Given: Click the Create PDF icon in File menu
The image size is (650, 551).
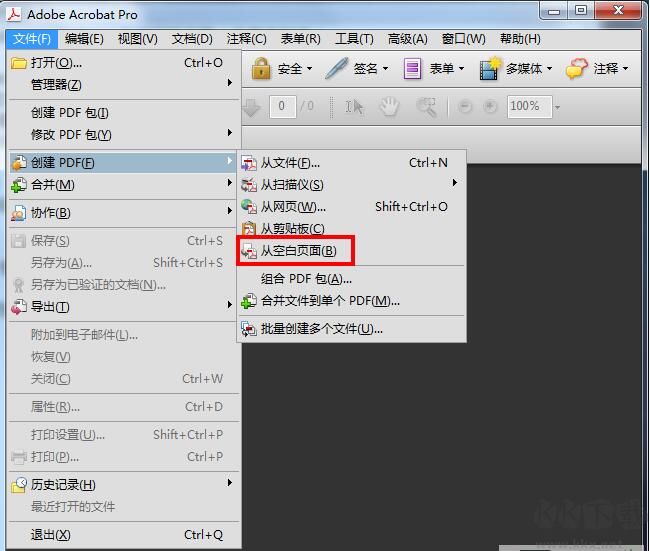Looking at the screenshot, I should [19, 163].
